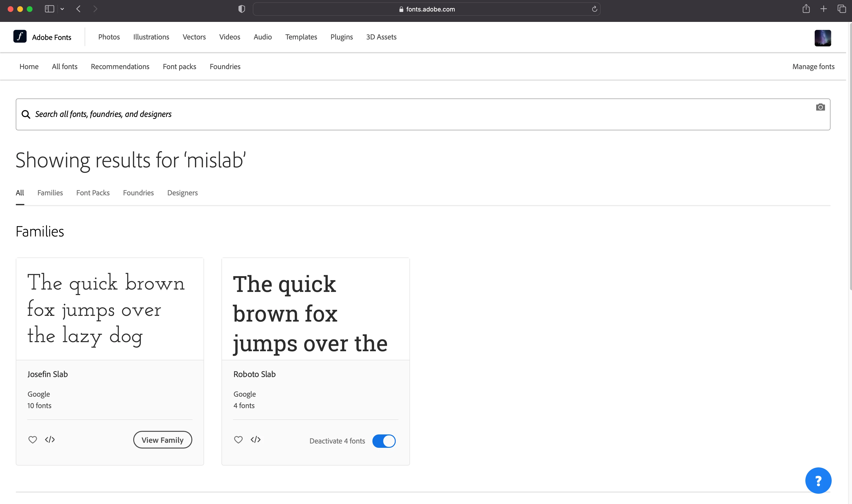Open the Manage fonts link
The image size is (852, 504).
pos(813,66)
